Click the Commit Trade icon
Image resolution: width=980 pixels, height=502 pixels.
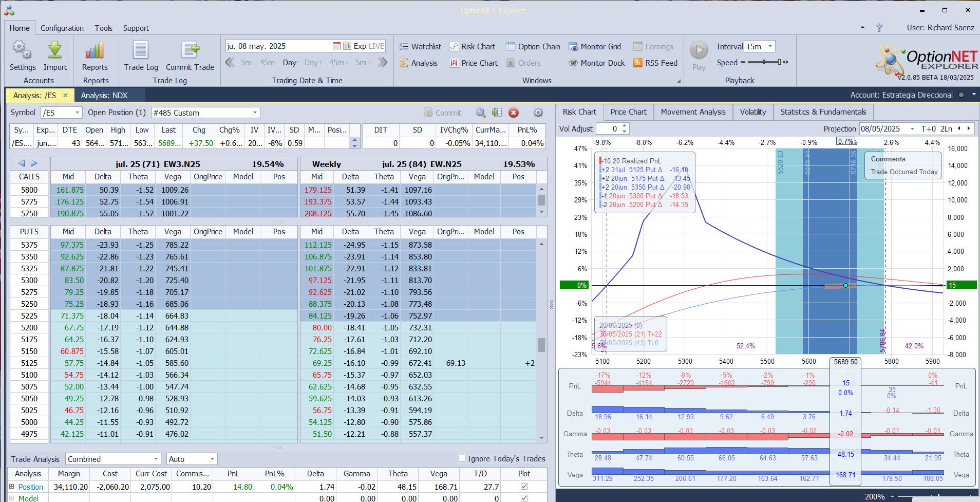tap(190, 50)
